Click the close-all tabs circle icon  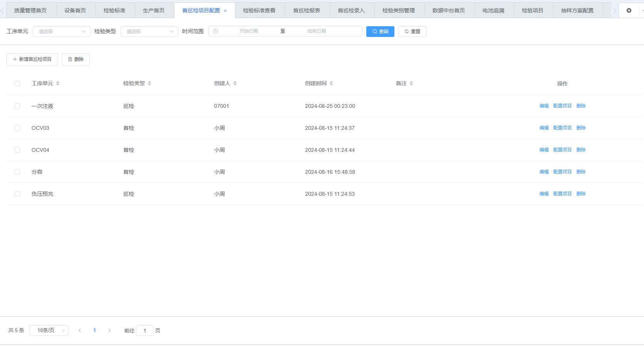[x=629, y=10]
